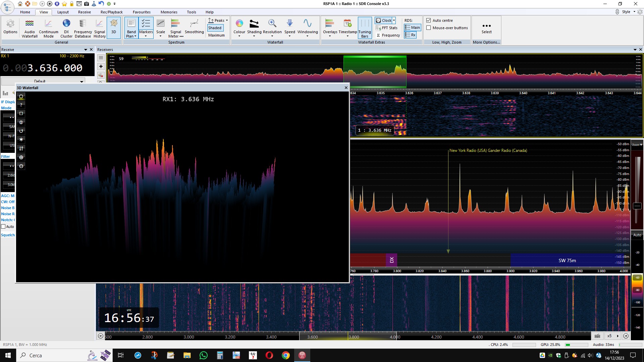This screenshot has height=362, width=644.
Task: Open DX Cluster globe icon
Action: click(x=66, y=23)
